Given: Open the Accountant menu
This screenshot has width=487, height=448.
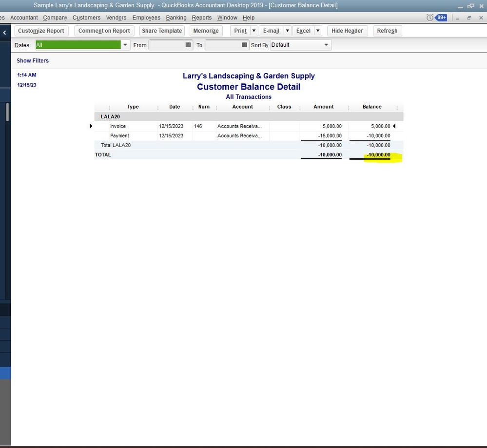Looking at the screenshot, I should (24, 18).
